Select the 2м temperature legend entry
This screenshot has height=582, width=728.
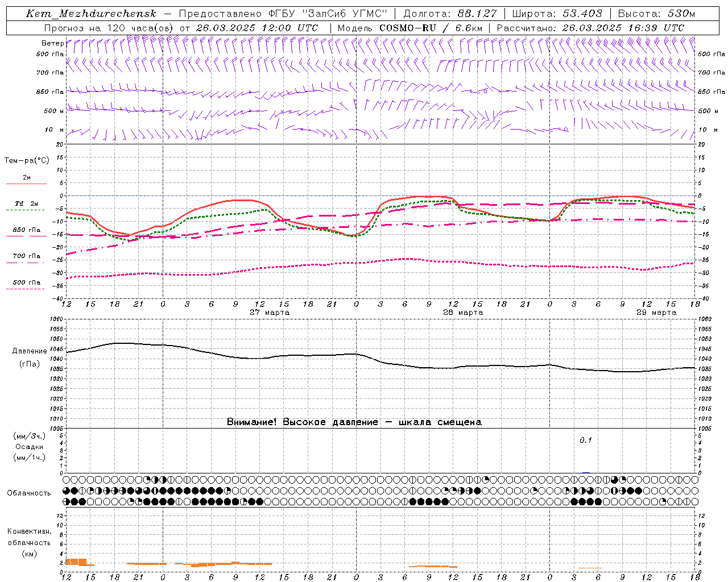tap(27, 178)
